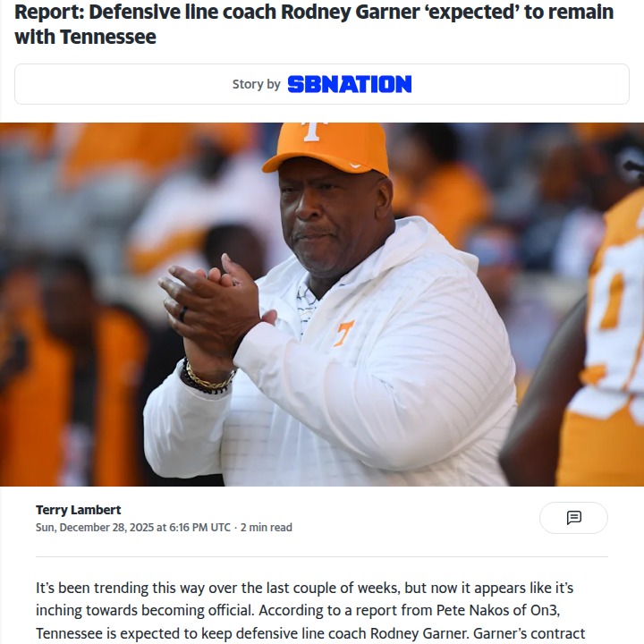
Task: Click the "Story by" label
Action: (256, 84)
